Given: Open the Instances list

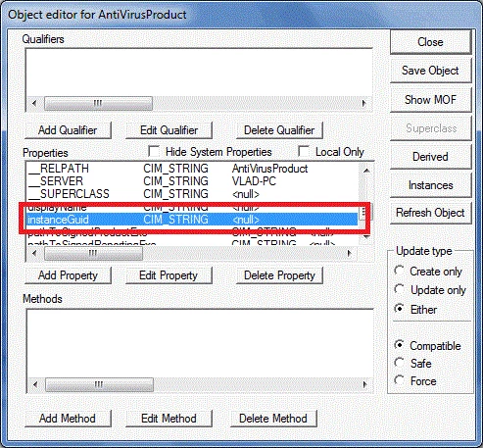Looking at the screenshot, I should coord(430,185).
